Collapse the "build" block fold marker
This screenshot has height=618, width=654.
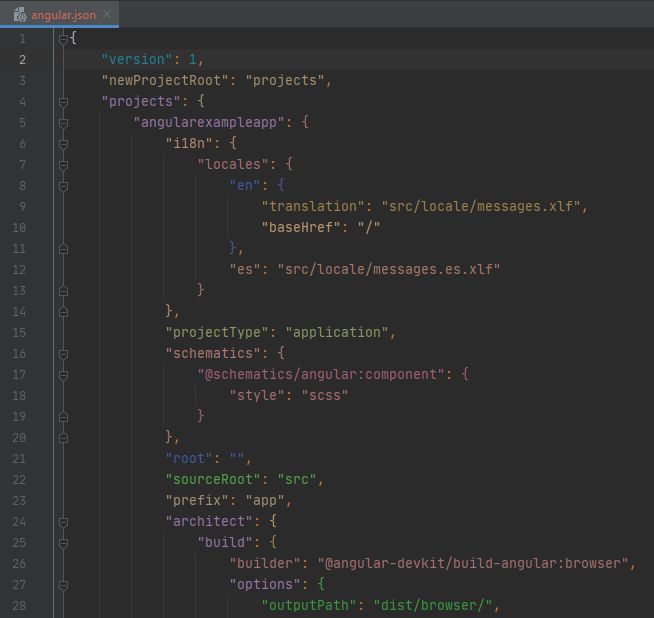pos(63,543)
